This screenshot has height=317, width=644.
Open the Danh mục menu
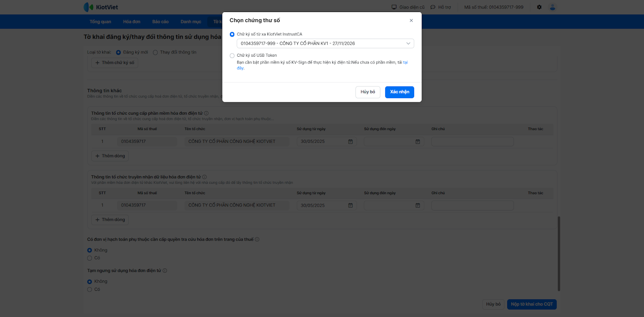point(191,22)
